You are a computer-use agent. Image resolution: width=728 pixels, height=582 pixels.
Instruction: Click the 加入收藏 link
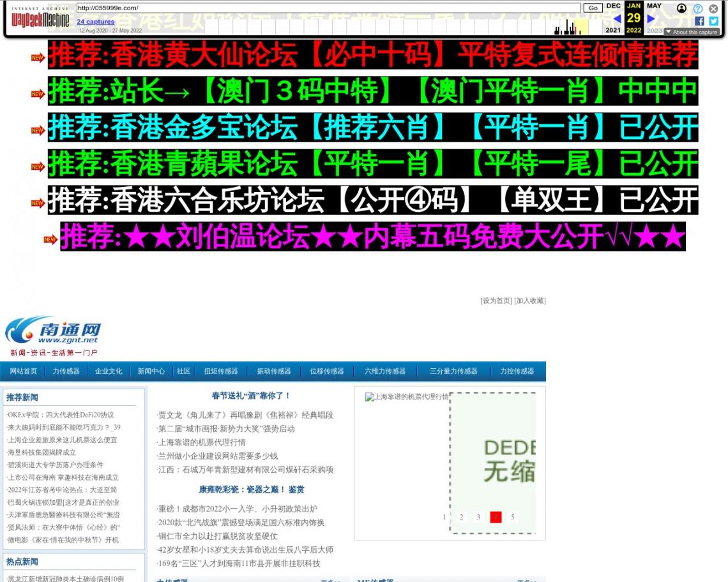[x=530, y=301]
